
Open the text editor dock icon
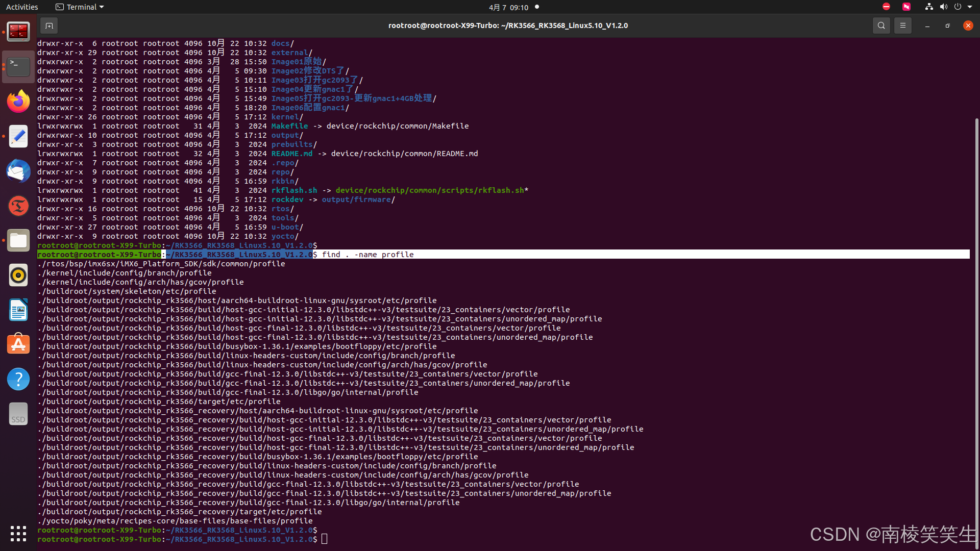coord(18,136)
